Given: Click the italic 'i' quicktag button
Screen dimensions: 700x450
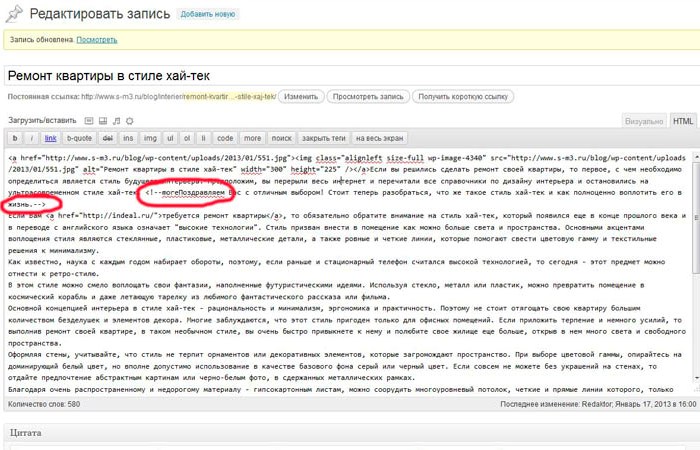Looking at the screenshot, I should pyautogui.click(x=32, y=138).
